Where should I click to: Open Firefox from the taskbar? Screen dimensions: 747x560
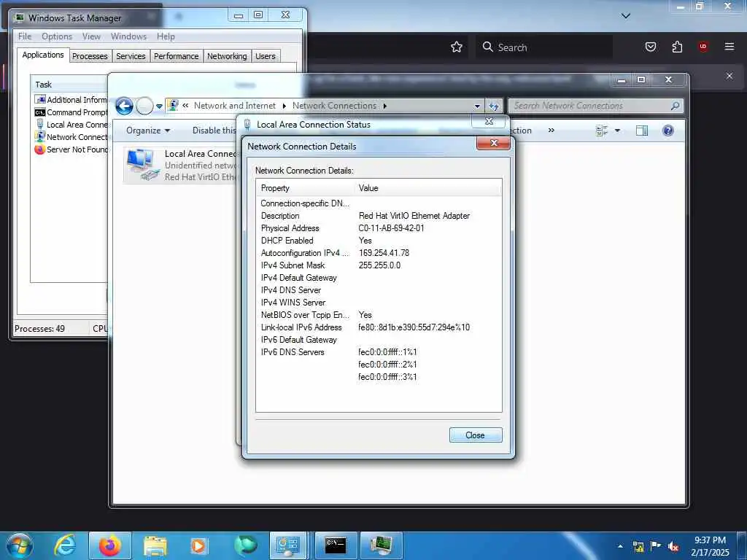[x=109, y=545]
